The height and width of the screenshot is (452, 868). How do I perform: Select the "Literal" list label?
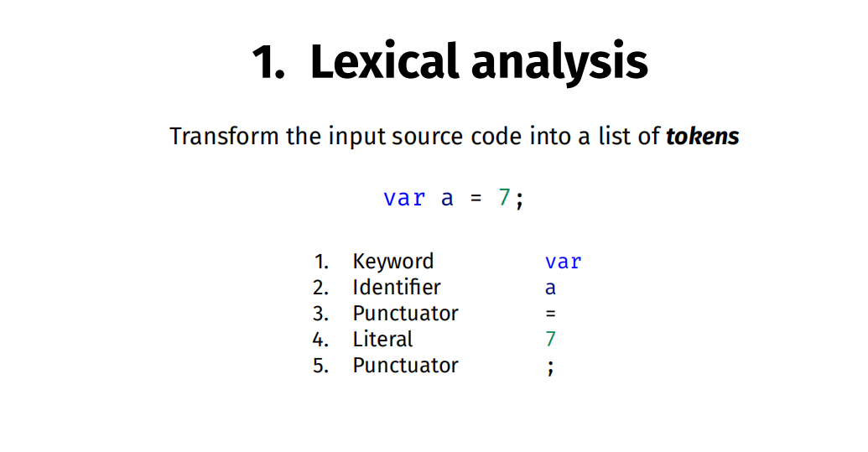(382, 340)
